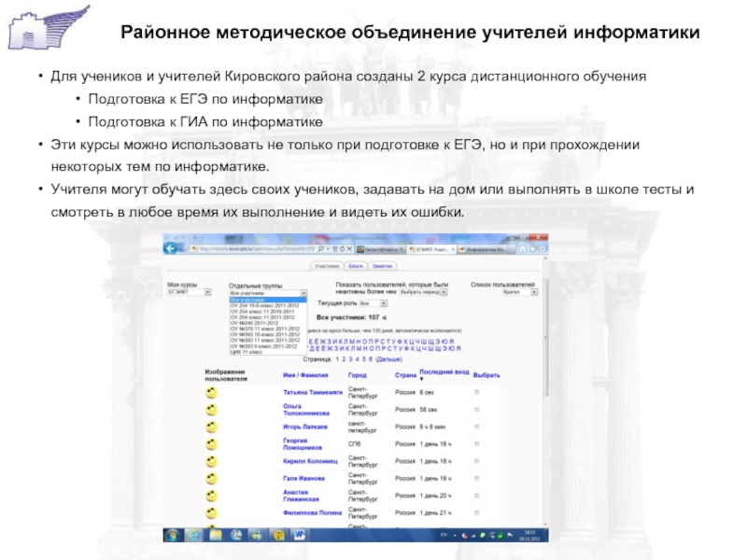Click the browser Tools gear icon
This screenshot has height=560, width=747.
pyautogui.click(x=542, y=248)
